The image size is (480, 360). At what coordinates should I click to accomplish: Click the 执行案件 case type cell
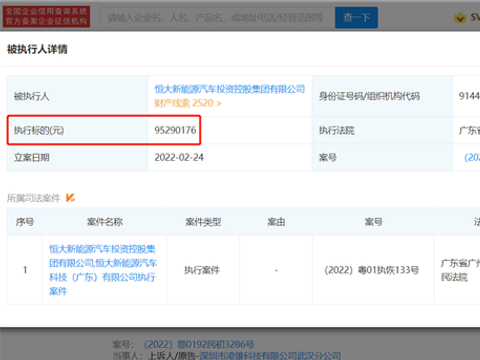pos(202,270)
